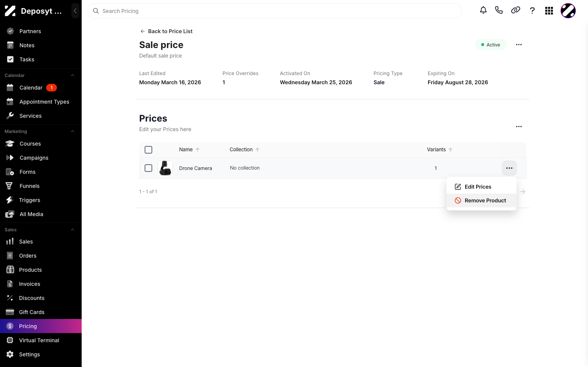Open Tasks in the sidebar

point(41,59)
